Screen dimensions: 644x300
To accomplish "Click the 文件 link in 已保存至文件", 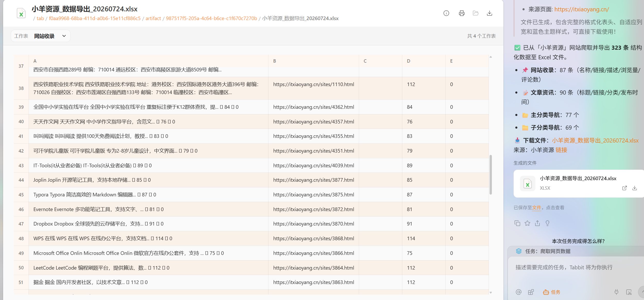I will (x=536, y=207).
